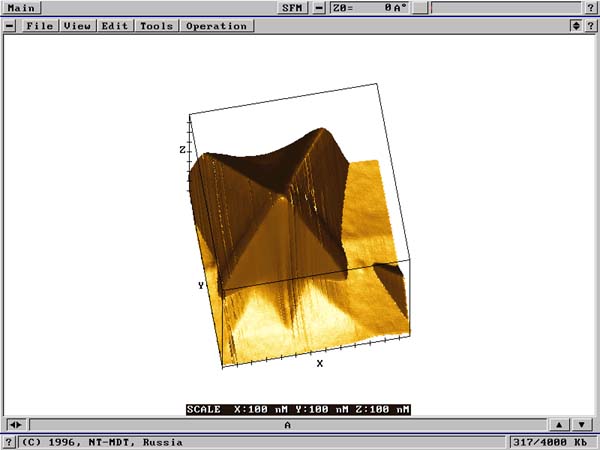Click the 3D surface plot image
This screenshot has height=450, width=600.
pyautogui.click(x=300, y=240)
